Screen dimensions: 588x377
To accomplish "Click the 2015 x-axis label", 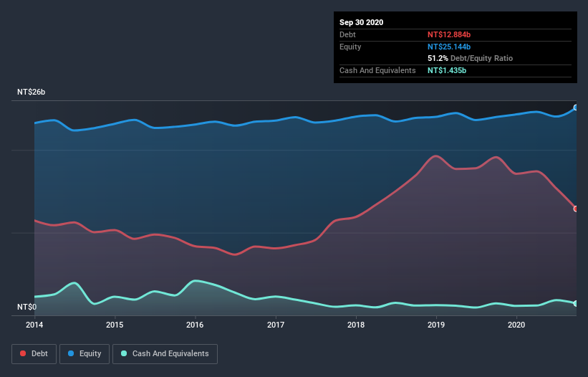I will click(x=115, y=325).
